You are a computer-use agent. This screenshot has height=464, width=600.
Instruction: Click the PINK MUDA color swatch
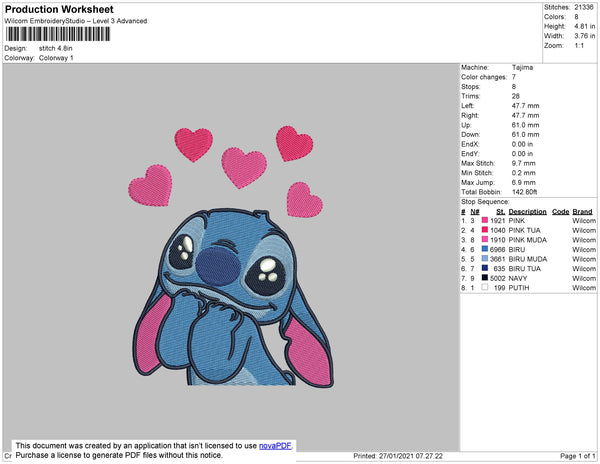pyautogui.click(x=486, y=240)
